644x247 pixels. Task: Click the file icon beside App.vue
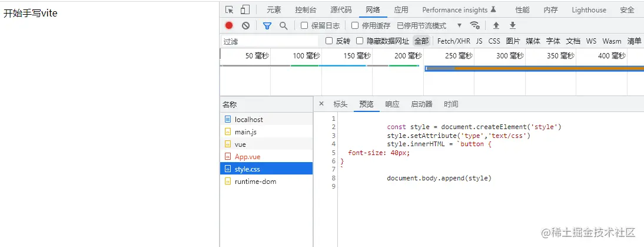[x=228, y=157]
